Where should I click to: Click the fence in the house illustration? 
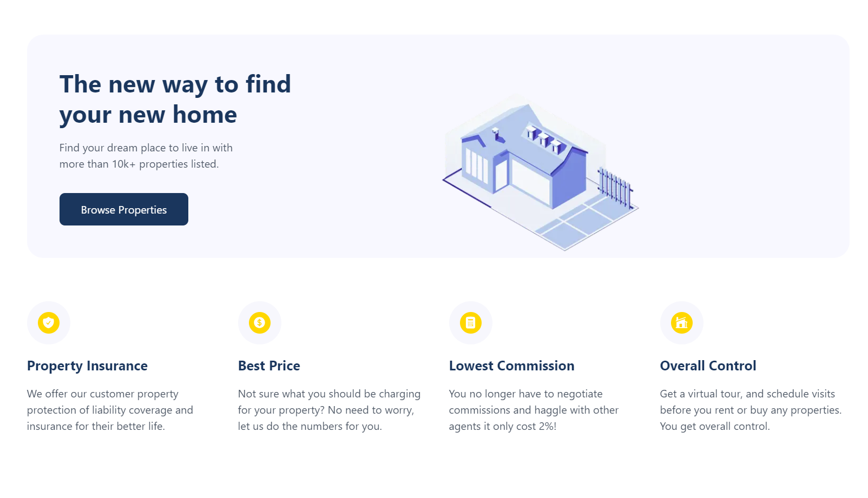coord(615,188)
